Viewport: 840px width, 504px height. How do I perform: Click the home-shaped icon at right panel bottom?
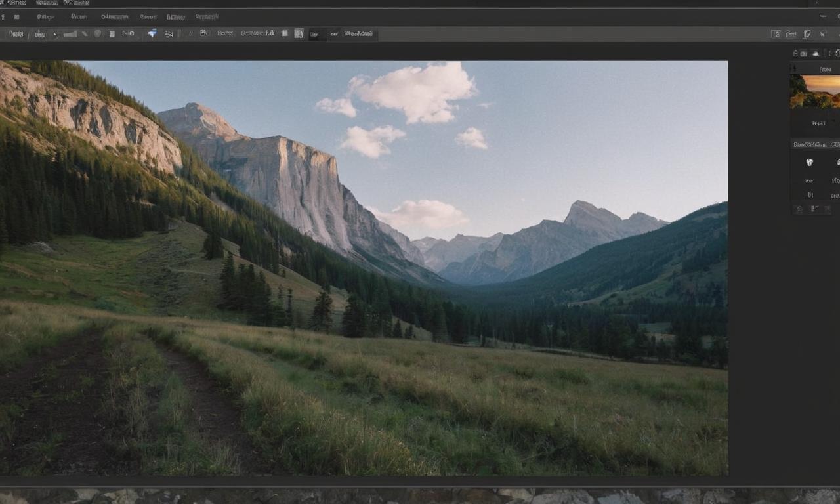[799, 209]
